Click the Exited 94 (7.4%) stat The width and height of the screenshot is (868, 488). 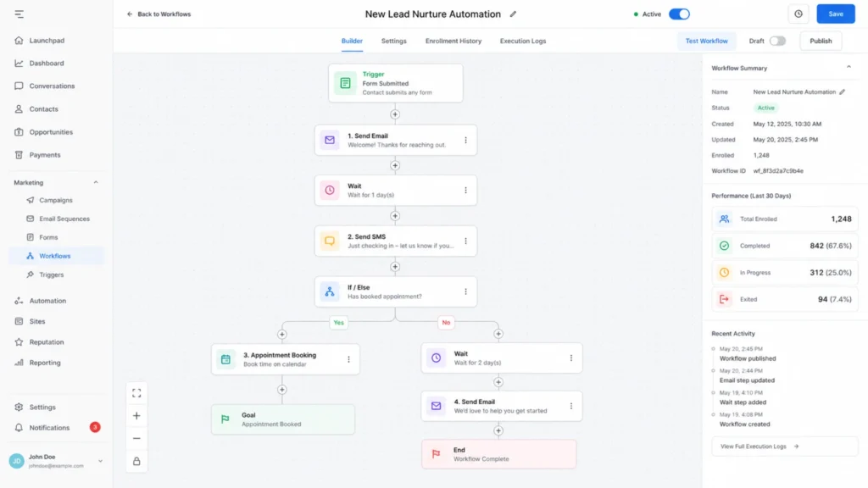784,299
